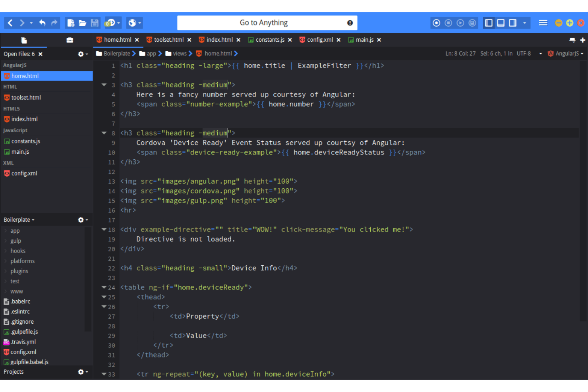This screenshot has height=392, width=588.
Task: Close the home.html tab
Action: [137, 40]
